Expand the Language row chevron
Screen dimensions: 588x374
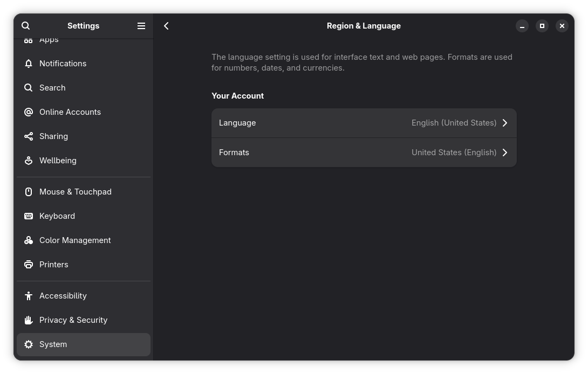coord(505,123)
